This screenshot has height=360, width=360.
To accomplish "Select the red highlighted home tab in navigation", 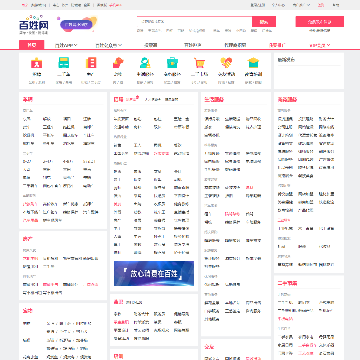I will 32,45.
